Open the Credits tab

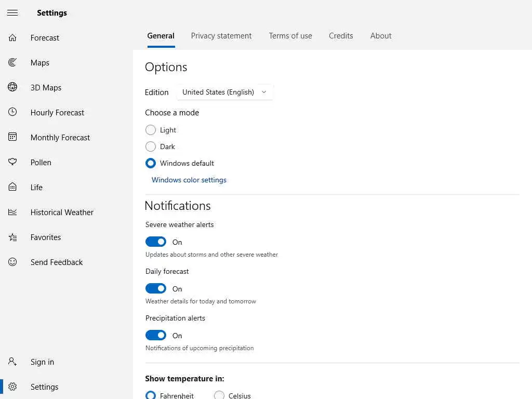(x=341, y=36)
